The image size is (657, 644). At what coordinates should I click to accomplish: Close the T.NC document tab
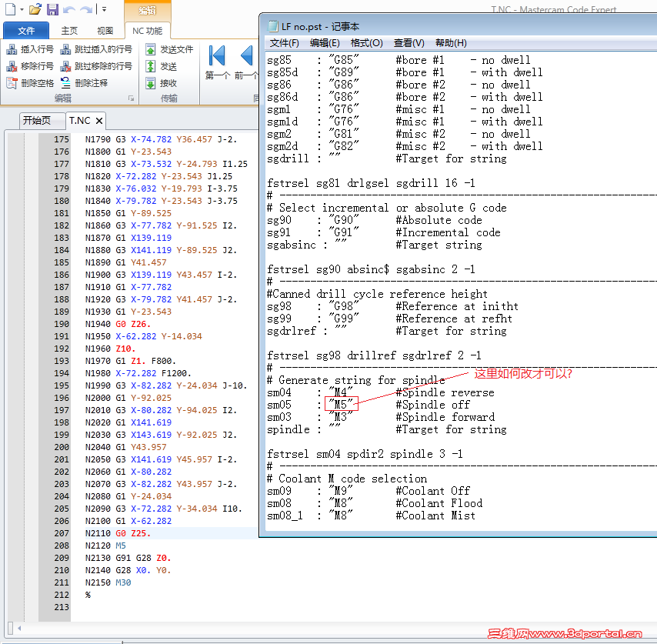pyautogui.click(x=99, y=121)
